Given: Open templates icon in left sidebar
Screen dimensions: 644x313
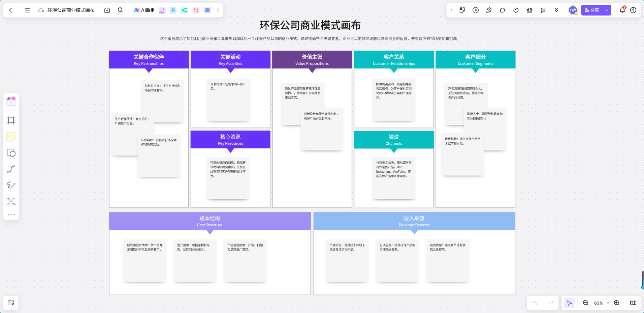Looking at the screenshot, I should click(11, 101).
